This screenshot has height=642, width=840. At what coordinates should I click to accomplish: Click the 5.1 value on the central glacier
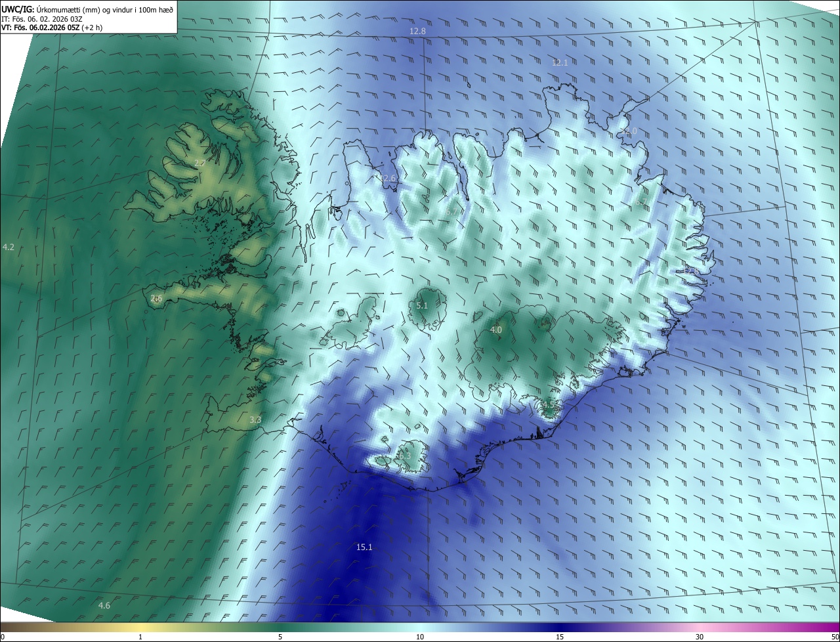tap(422, 305)
